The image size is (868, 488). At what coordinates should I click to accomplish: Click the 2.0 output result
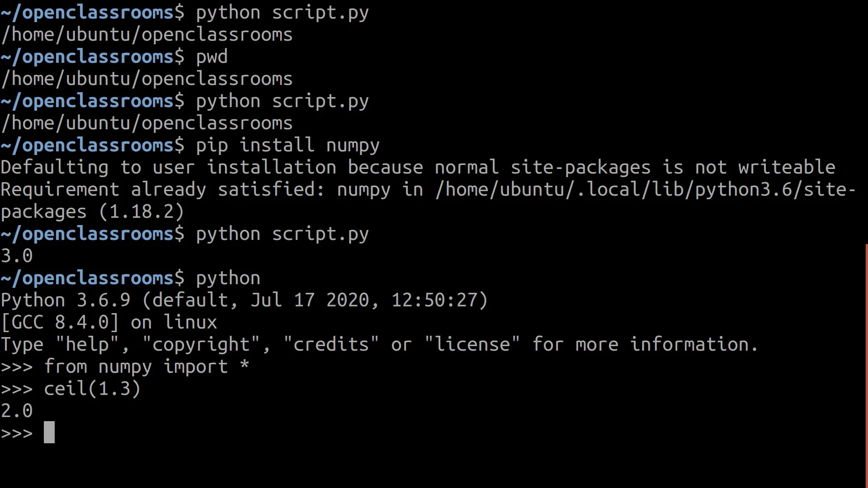[x=17, y=411]
